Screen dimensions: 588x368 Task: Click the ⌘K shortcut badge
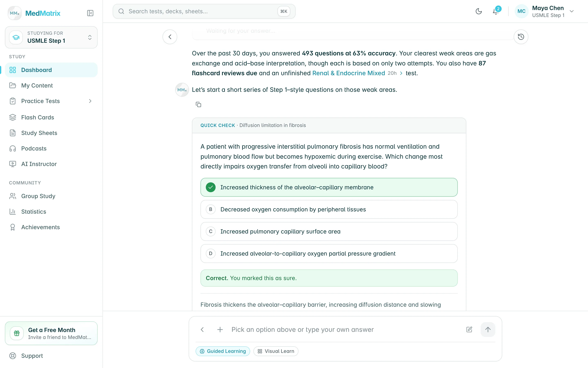284,11
